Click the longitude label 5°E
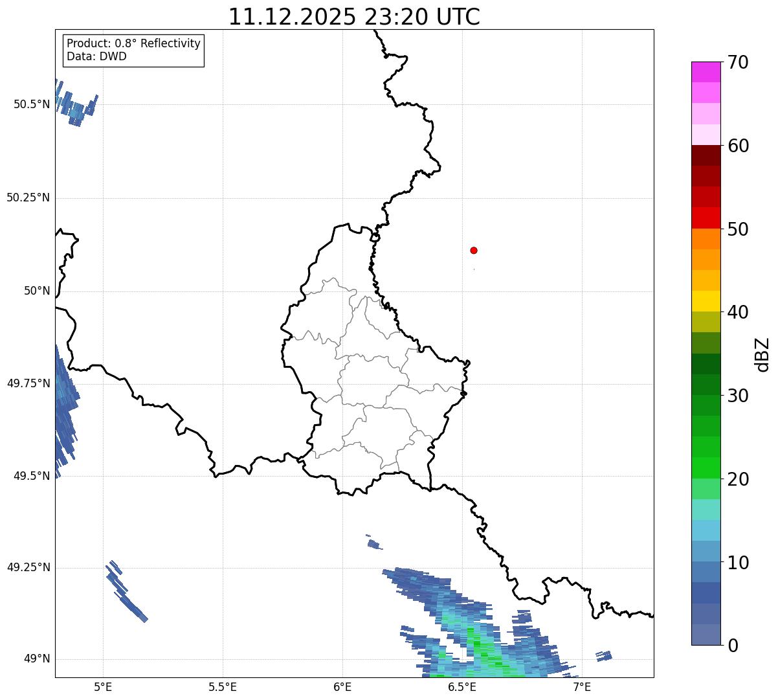Image resolution: width=778 pixels, height=700 pixels. coord(103,686)
